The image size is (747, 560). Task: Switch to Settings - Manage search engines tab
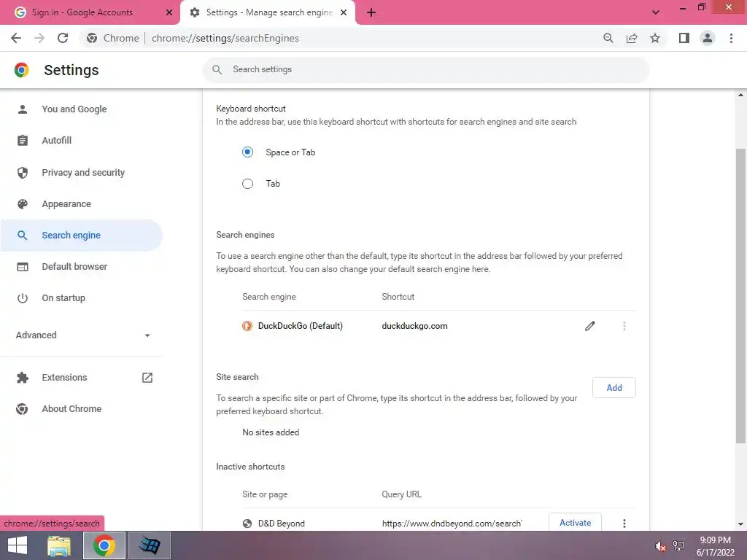click(x=268, y=12)
